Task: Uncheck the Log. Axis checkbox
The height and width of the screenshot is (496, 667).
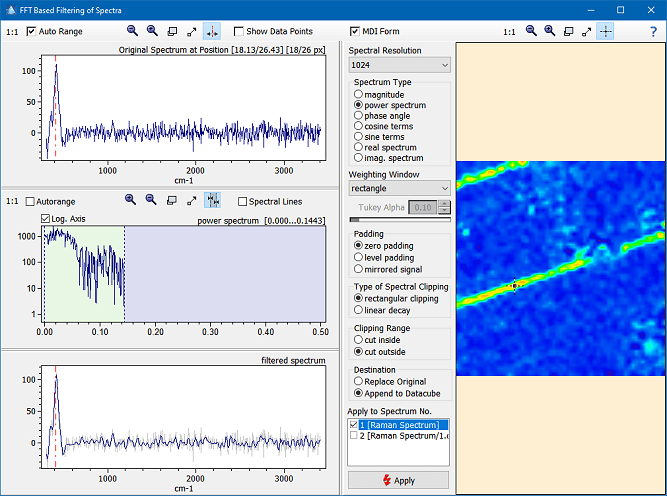Action: tap(46, 219)
